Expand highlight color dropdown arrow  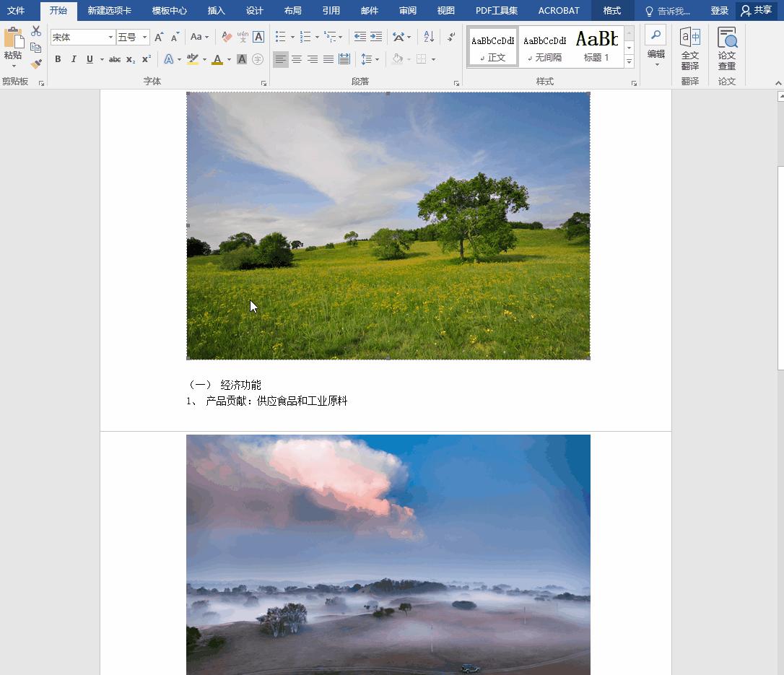point(204,59)
